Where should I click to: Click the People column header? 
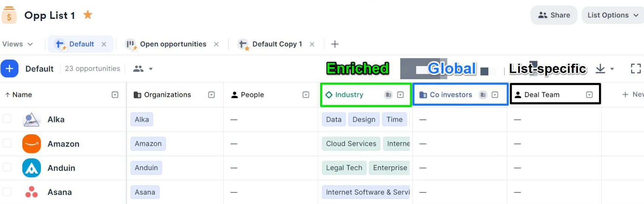coord(248,95)
